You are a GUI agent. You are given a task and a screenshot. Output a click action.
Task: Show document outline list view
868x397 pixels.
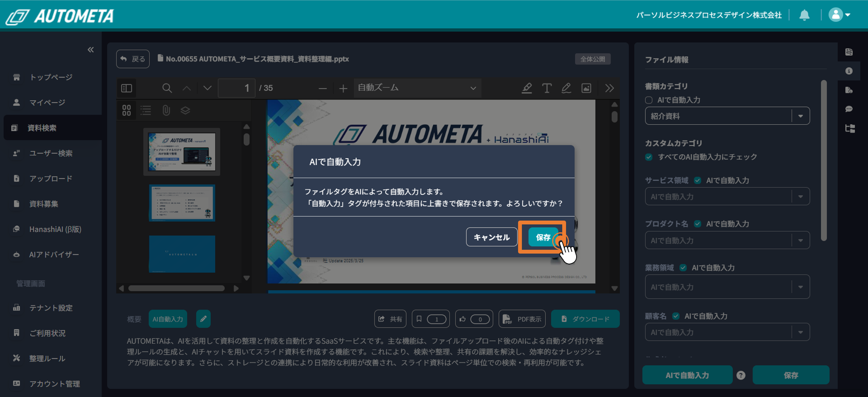point(146,110)
